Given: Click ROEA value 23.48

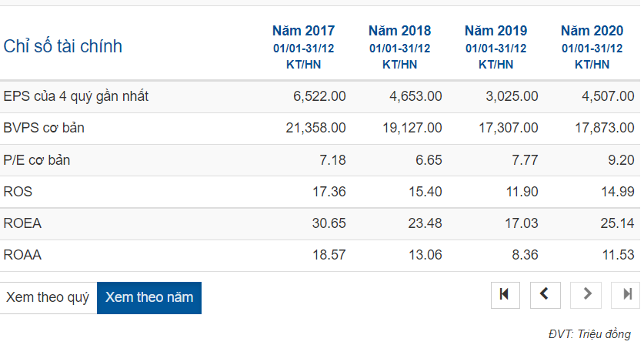Looking at the screenshot, I should (425, 223).
